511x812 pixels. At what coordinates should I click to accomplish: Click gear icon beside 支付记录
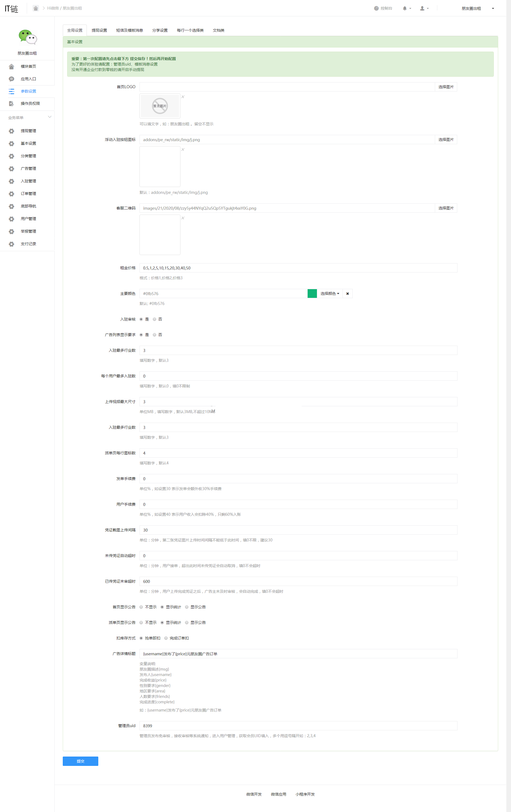[x=11, y=244]
